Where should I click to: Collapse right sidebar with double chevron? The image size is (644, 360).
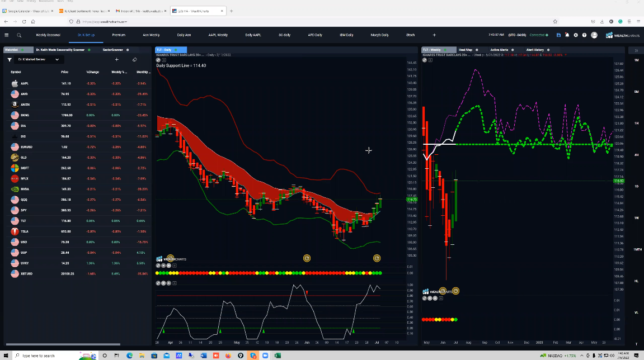(636, 50)
